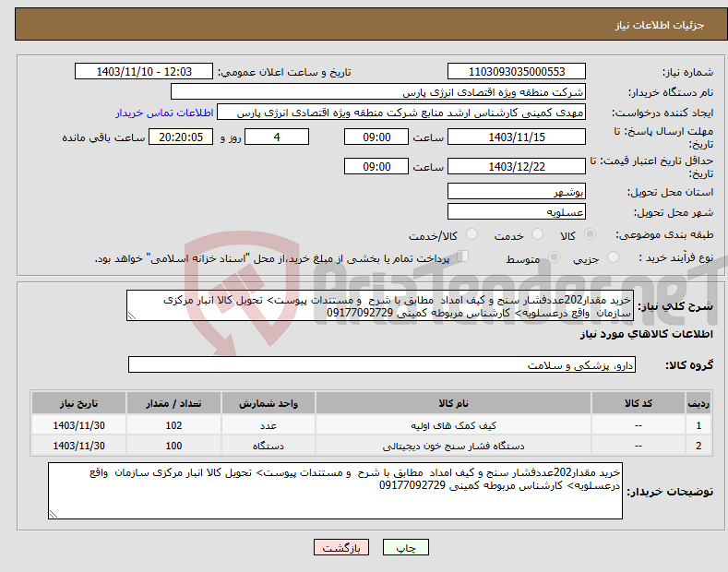This screenshot has height=572, width=728.
Task: Click resize handle of شرح کلی نیاز box
Action: tap(132, 316)
